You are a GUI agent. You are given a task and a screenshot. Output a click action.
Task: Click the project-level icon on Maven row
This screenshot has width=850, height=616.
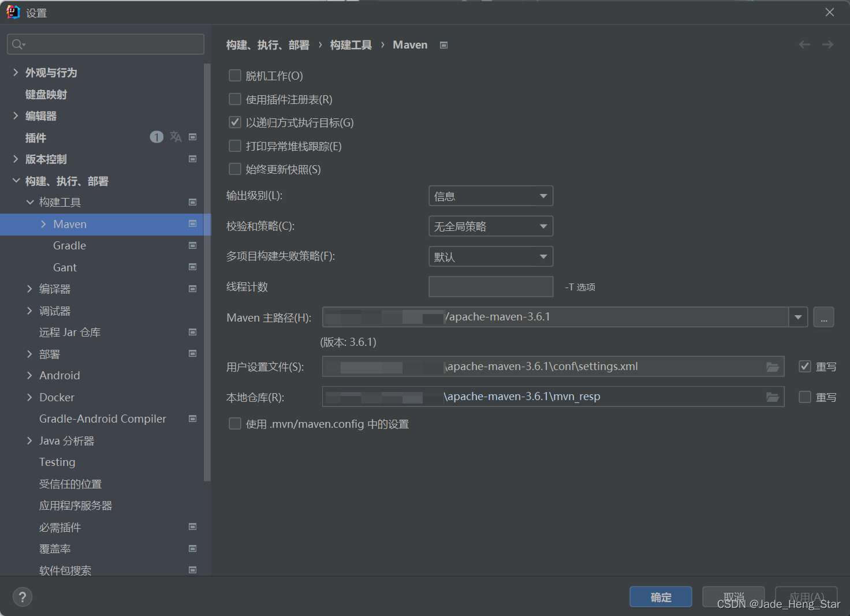pos(193,223)
